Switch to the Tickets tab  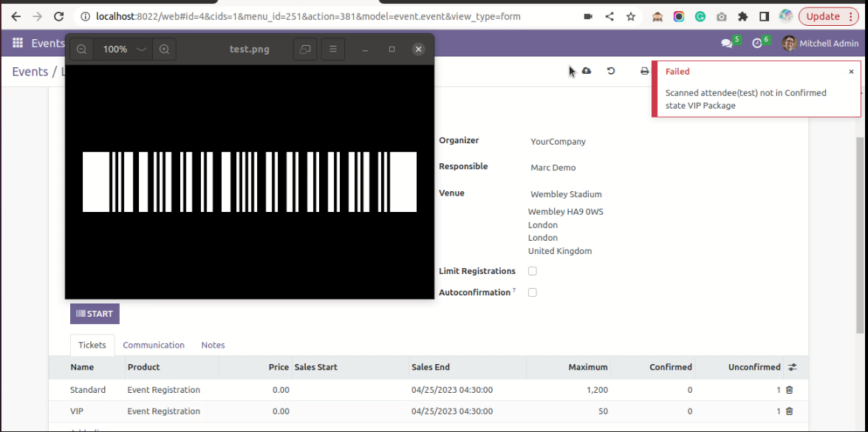pos(92,345)
